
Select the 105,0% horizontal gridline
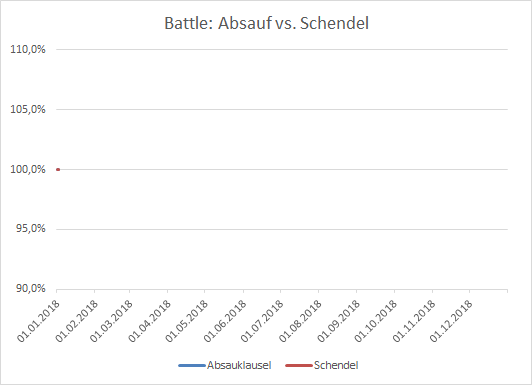pyautogui.click(x=282, y=109)
